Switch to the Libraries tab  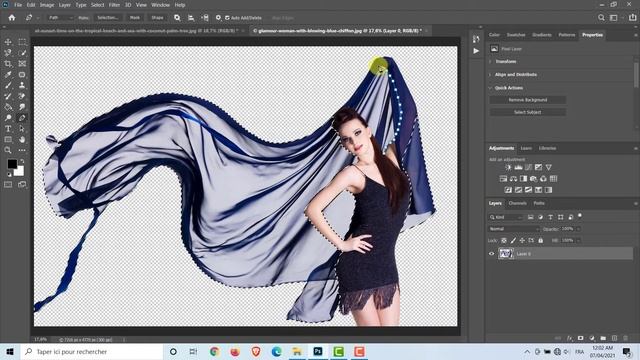click(x=547, y=148)
